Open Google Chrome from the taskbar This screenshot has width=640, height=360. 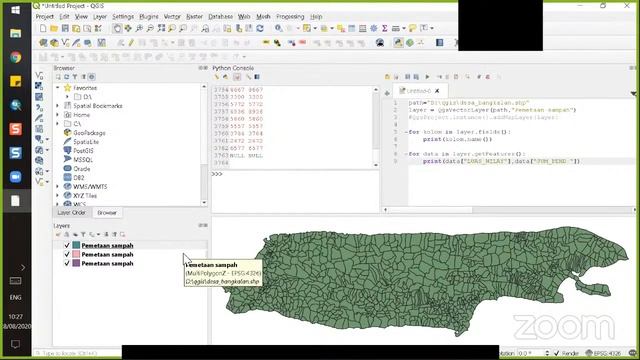coord(16,58)
